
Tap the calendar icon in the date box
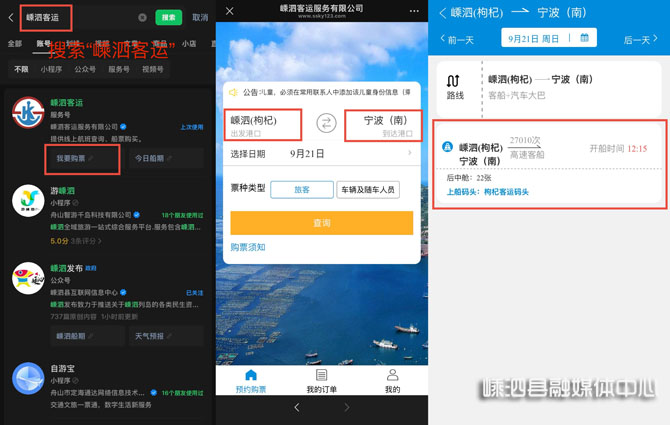[x=584, y=38]
